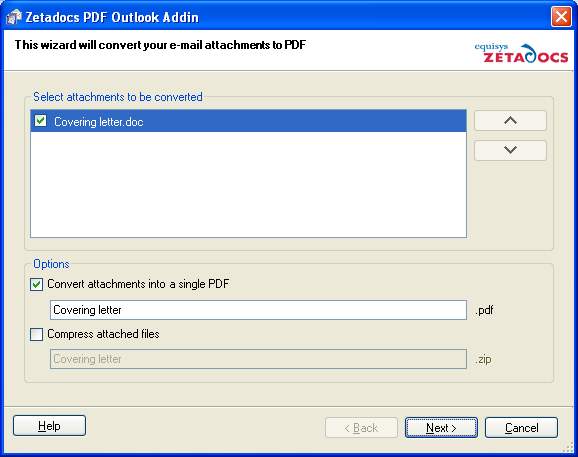
Task: Uncheck the Covering letter.doc attachment checkbox
Action: (41, 121)
